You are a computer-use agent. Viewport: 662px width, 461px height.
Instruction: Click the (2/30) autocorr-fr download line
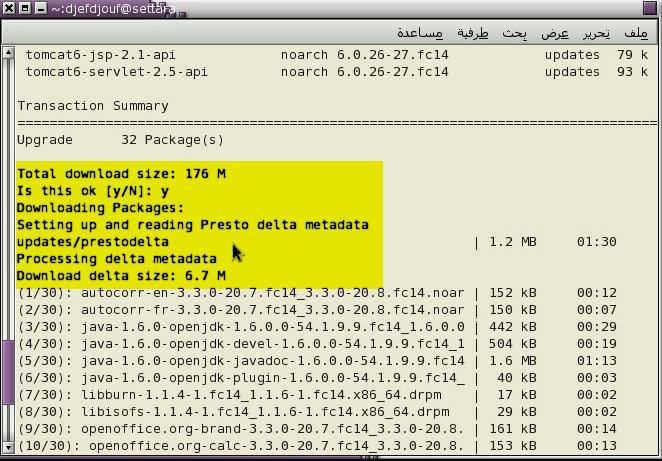[317, 310]
